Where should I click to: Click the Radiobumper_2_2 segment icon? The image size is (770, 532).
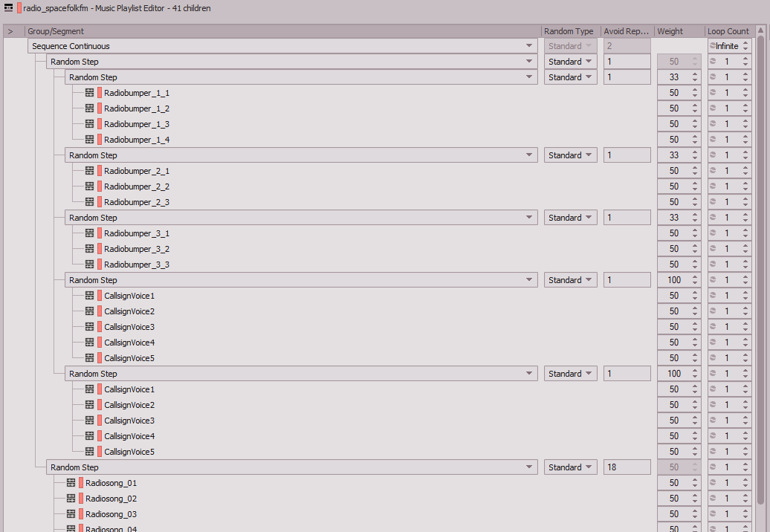click(x=89, y=186)
